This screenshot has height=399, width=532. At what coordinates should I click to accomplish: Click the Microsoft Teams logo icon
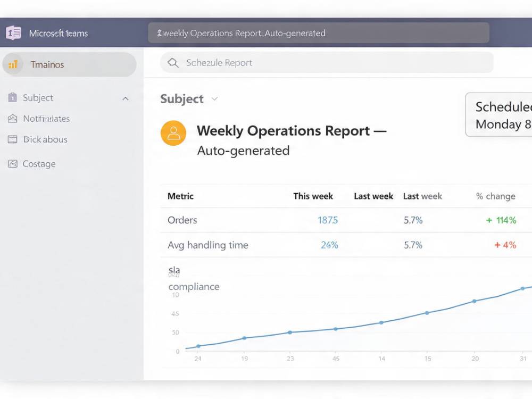click(14, 33)
